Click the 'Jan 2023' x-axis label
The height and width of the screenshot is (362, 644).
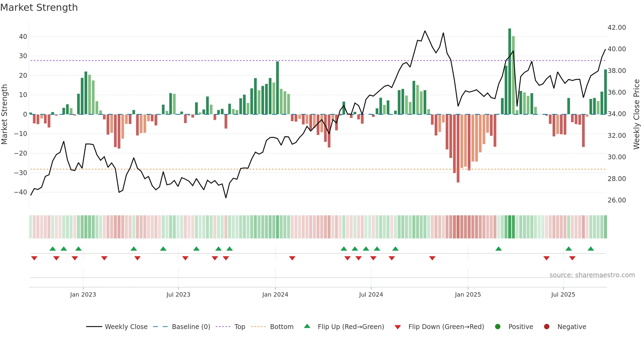coord(83,294)
